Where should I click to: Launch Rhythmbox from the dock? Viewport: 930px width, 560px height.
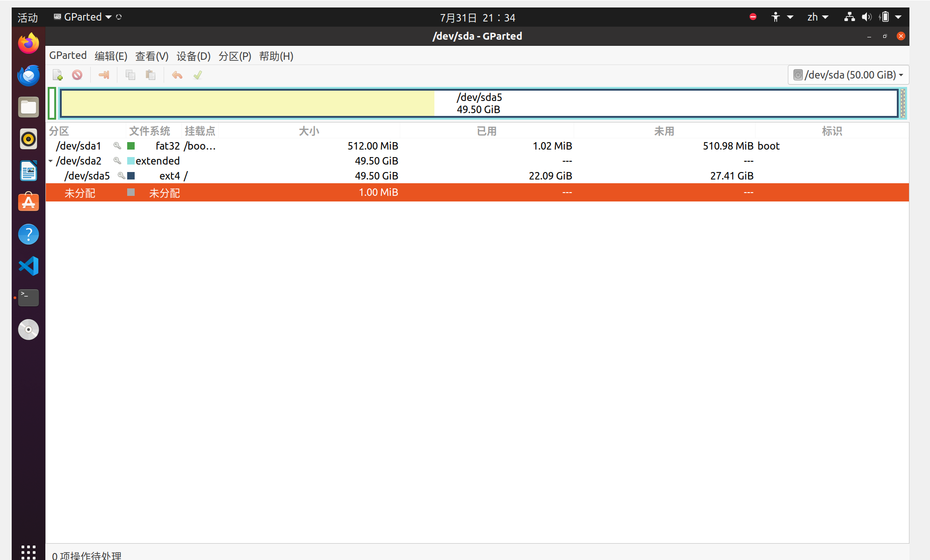tap(29, 139)
